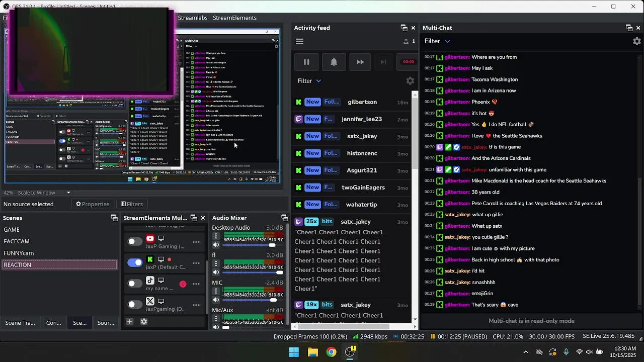Pop out the Audio Mixer dock
The image size is (644, 362).
point(284,218)
